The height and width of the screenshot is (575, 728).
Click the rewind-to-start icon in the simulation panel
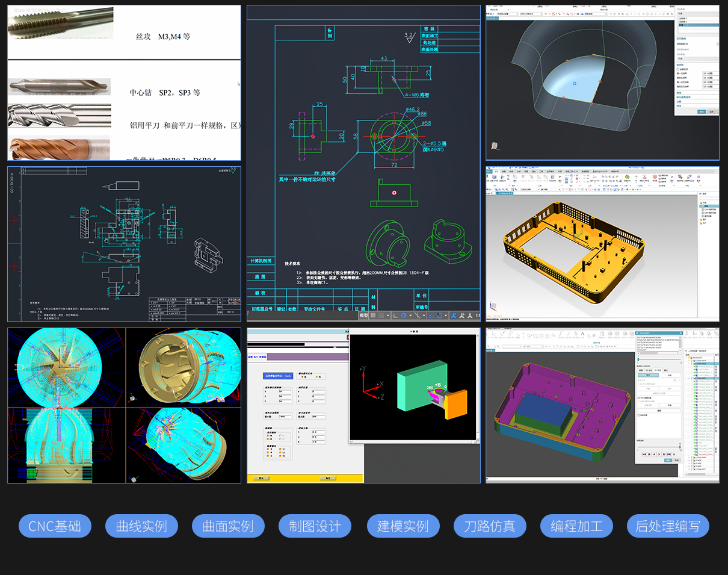coord(644,454)
